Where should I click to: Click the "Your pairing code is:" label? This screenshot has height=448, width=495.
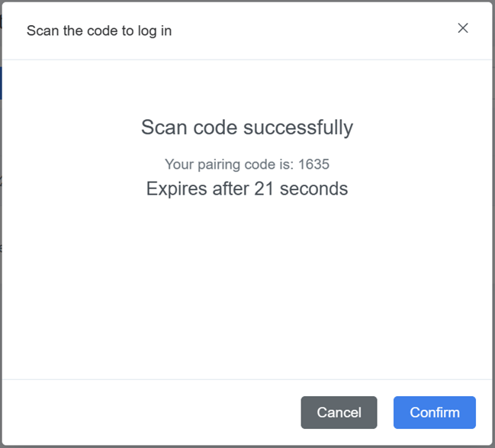point(229,164)
